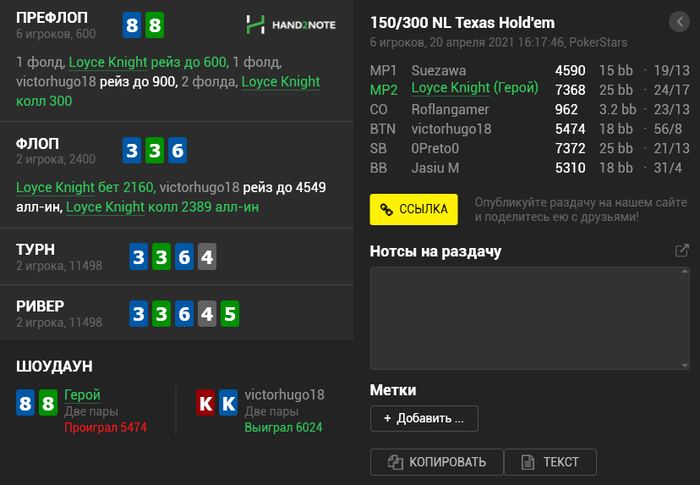Click the Hand2Note logo

[291, 25]
